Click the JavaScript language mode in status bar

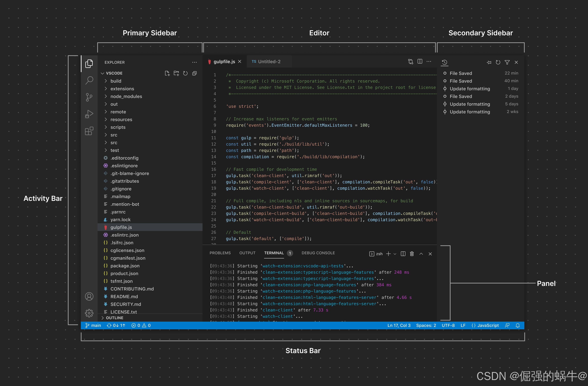pos(485,325)
